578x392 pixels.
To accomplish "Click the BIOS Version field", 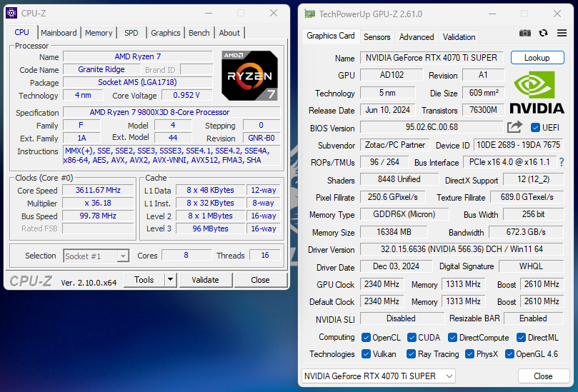I will (431, 128).
